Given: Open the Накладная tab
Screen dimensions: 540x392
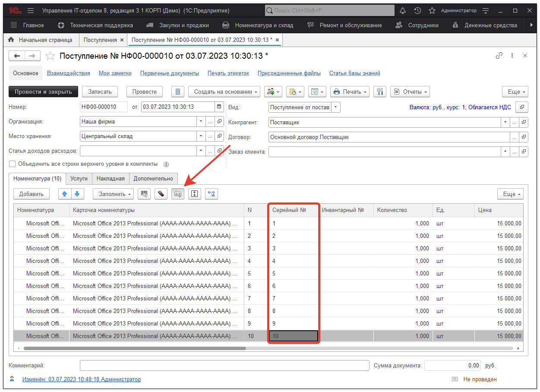Looking at the screenshot, I should (x=111, y=178).
